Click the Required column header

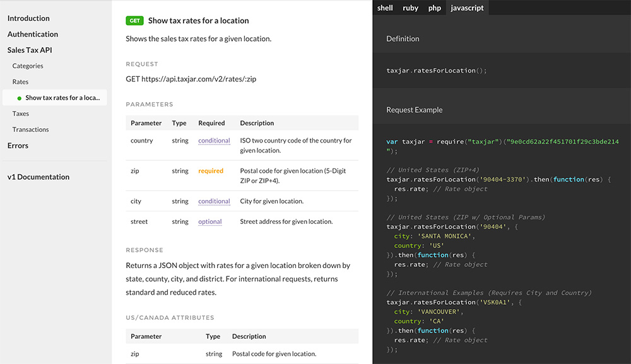point(211,123)
